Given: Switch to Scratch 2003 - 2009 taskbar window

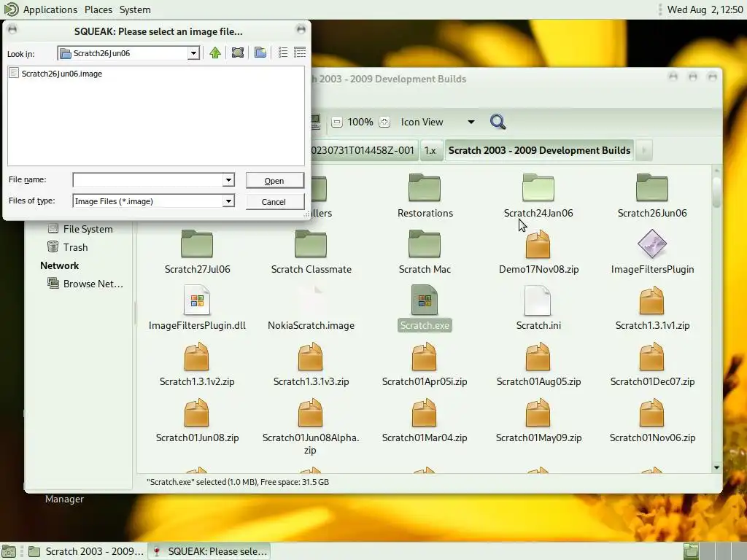Looking at the screenshot, I should coord(86,551).
